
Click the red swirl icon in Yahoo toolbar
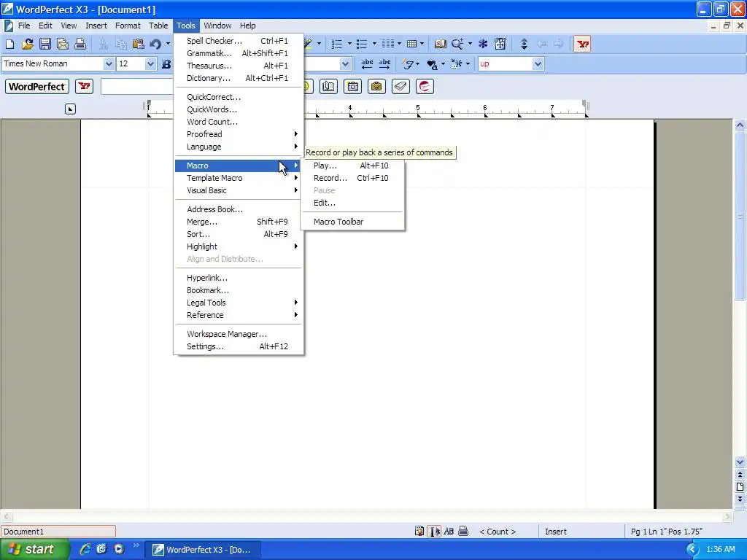(x=425, y=87)
